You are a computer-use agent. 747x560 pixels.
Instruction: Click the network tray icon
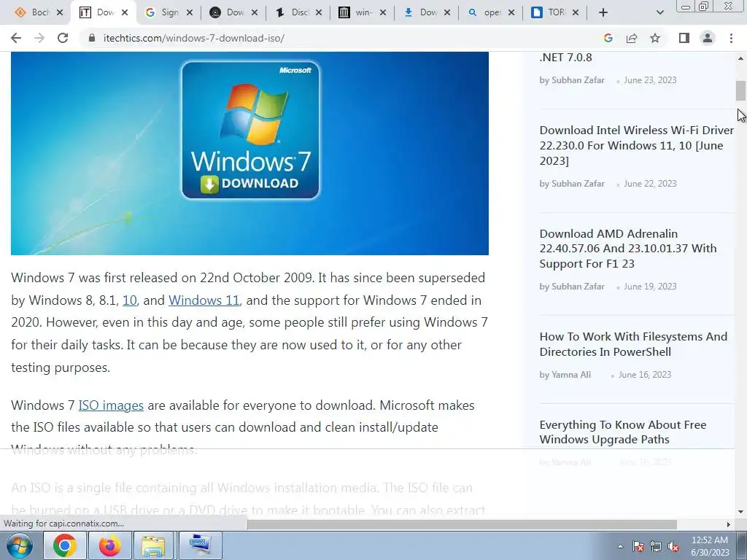(x=656, y=546)
